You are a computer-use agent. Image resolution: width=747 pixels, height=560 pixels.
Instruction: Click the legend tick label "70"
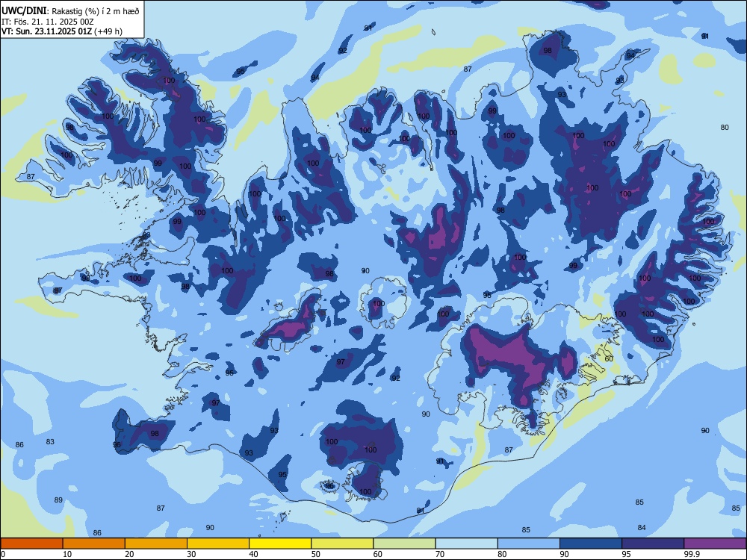tap(440, 554)
